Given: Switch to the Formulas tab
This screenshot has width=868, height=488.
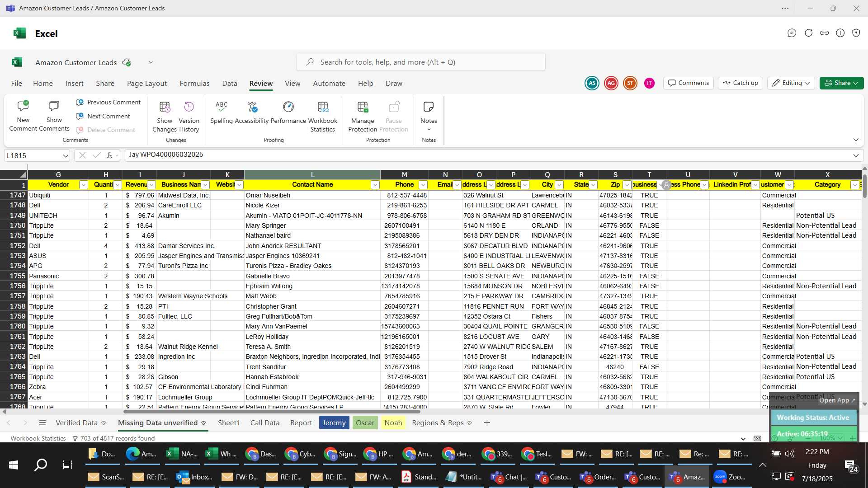Looking at the screenshot, I should pyautogui.click(x=194, y=84).
